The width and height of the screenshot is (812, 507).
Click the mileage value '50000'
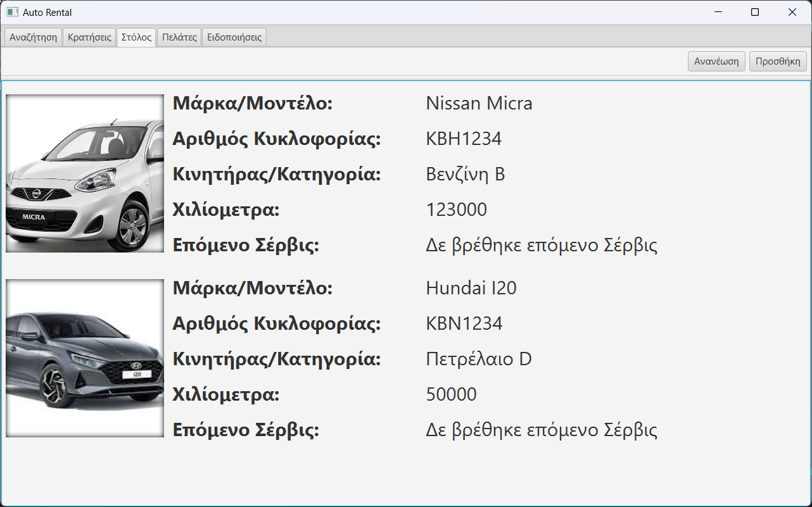tap(451, 394)
